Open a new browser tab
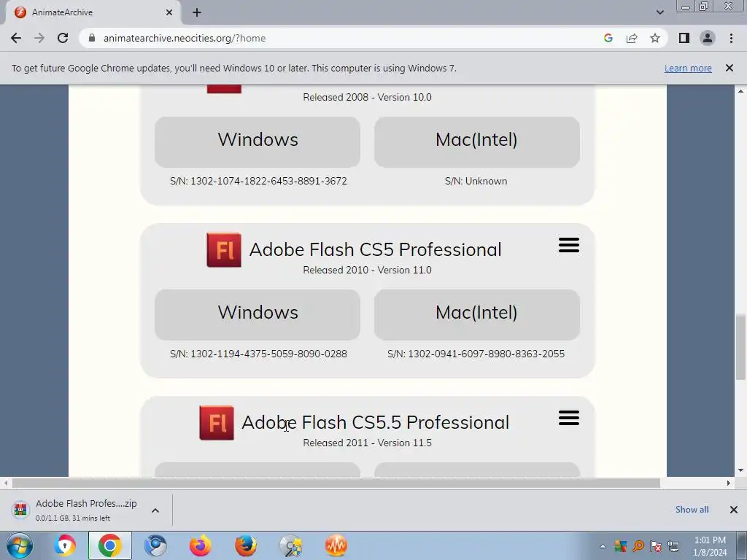 point(197,12)
